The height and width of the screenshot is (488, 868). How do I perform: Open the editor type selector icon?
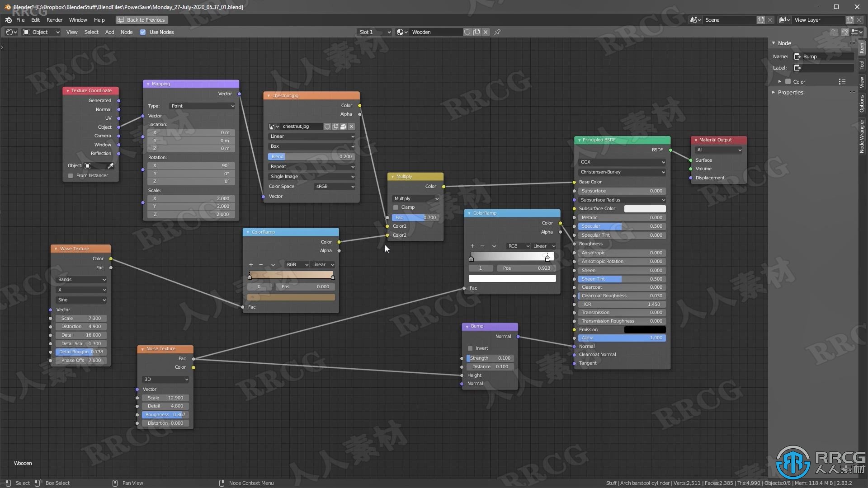coord(11,32)
